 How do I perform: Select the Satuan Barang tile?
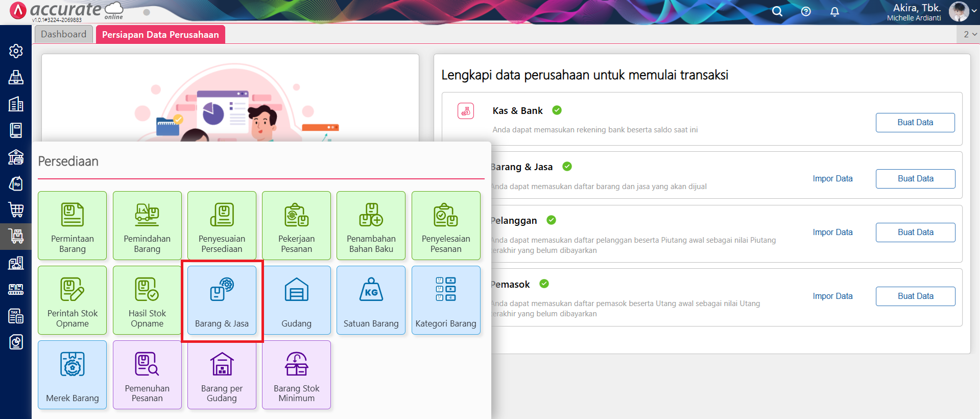pyautogui.click(x=371, y=300)
